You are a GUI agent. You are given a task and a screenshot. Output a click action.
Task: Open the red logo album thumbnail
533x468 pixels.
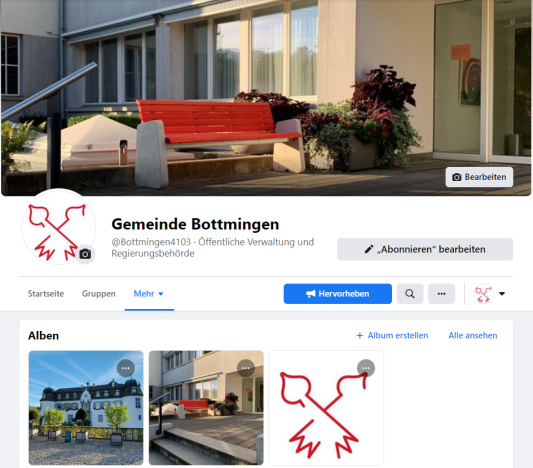[x=326, y=408]
